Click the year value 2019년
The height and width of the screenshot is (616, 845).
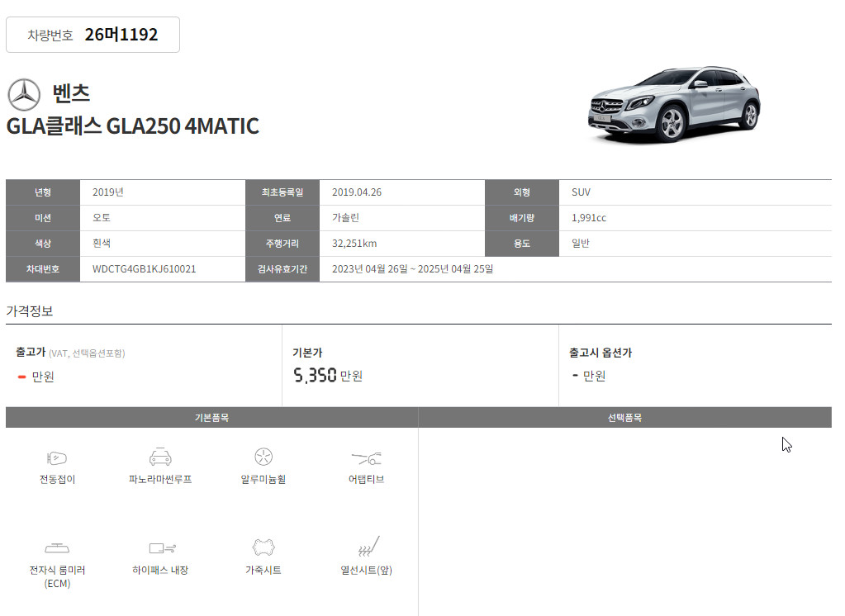tap(107, 192)
